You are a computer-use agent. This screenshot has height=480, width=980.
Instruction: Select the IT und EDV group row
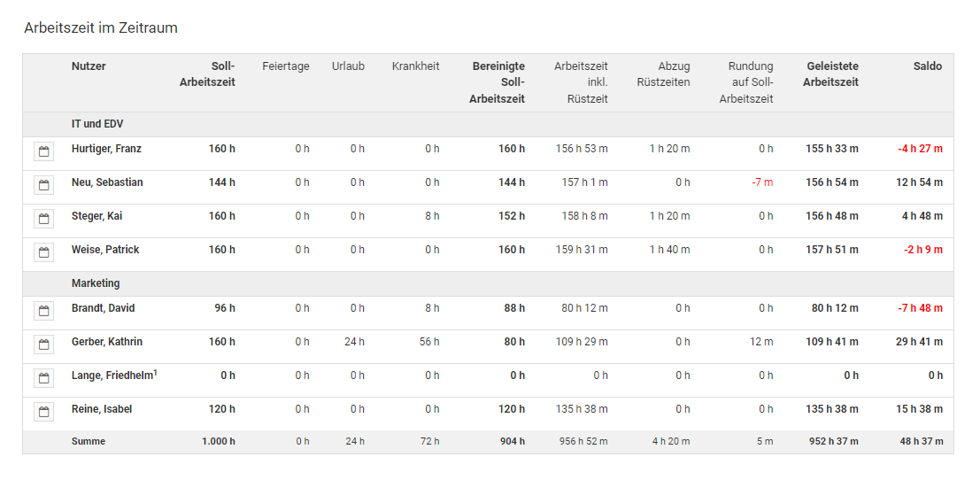pyautogui.click(x=96, y=124)
